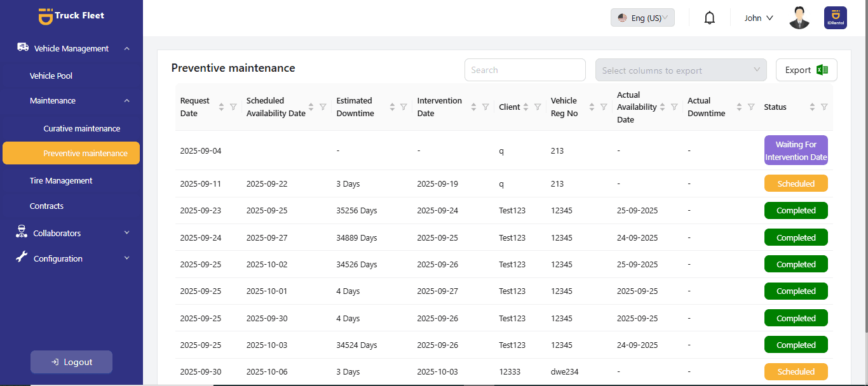Filter the Status column
Viewport: 868px width, 386px height.
824,107
